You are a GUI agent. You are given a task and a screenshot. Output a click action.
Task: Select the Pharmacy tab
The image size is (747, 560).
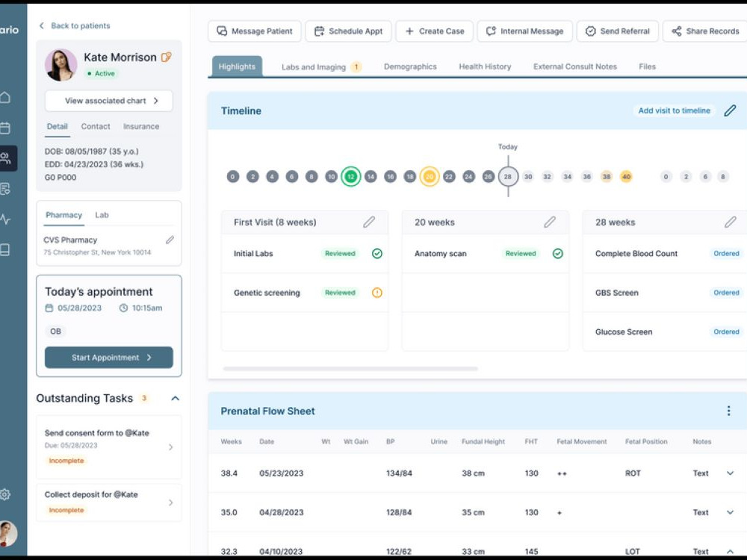pyautogui.click(x=63, y=215)
